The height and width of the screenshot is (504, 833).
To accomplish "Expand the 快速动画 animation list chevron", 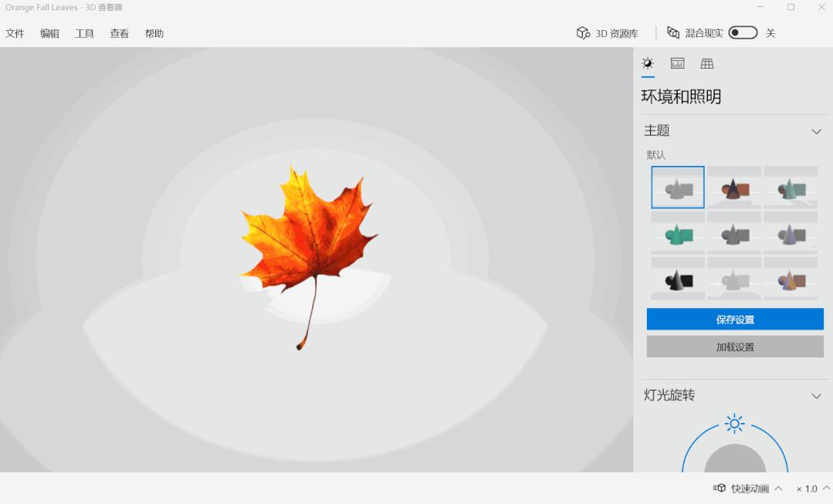I will click(x=778, y=489).
